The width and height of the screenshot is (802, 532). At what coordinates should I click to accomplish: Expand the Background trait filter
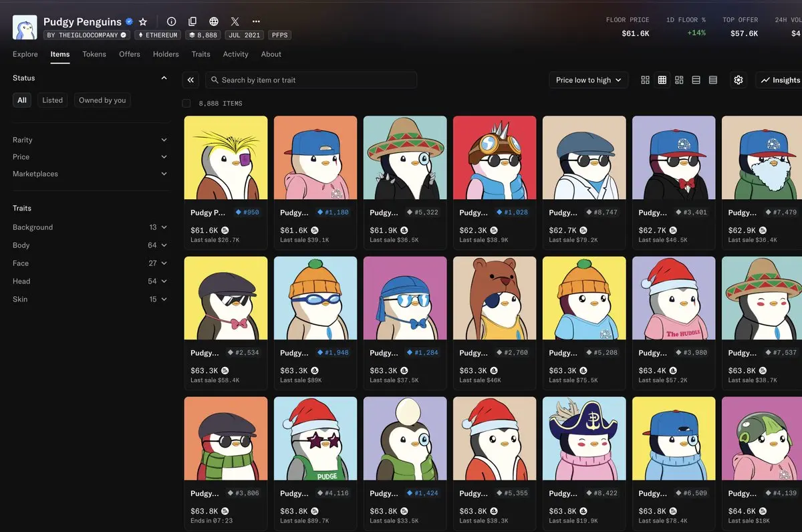click(x=90, y=227)
